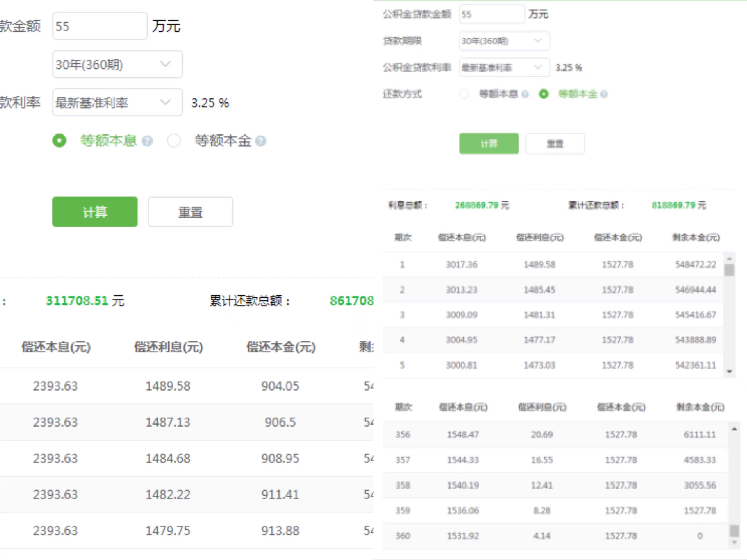This screenshot has height=560, width=747.
Task: Open help tooltip for 等额本金 in right panel
Action: click(x=605, y=95)
